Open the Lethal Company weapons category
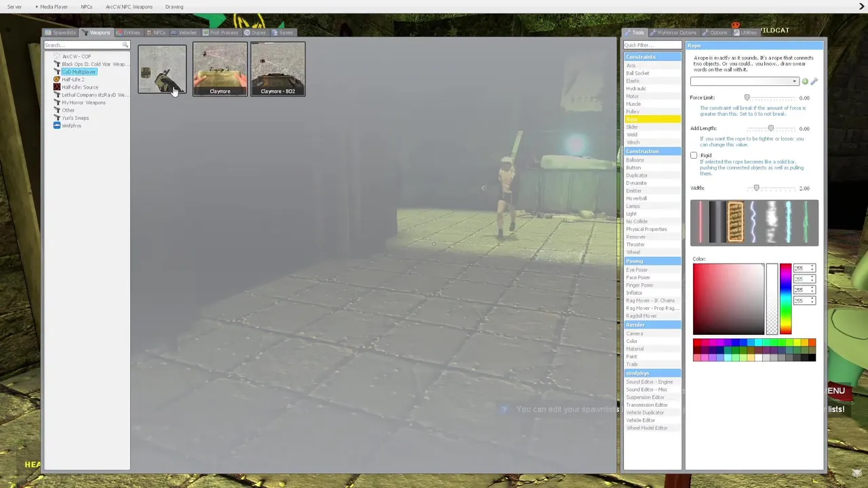868x488 pixels. tap(90, 95)
